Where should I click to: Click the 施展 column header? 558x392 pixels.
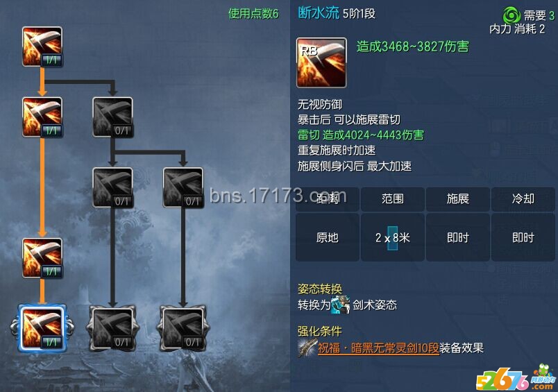(x=458, y=198)
